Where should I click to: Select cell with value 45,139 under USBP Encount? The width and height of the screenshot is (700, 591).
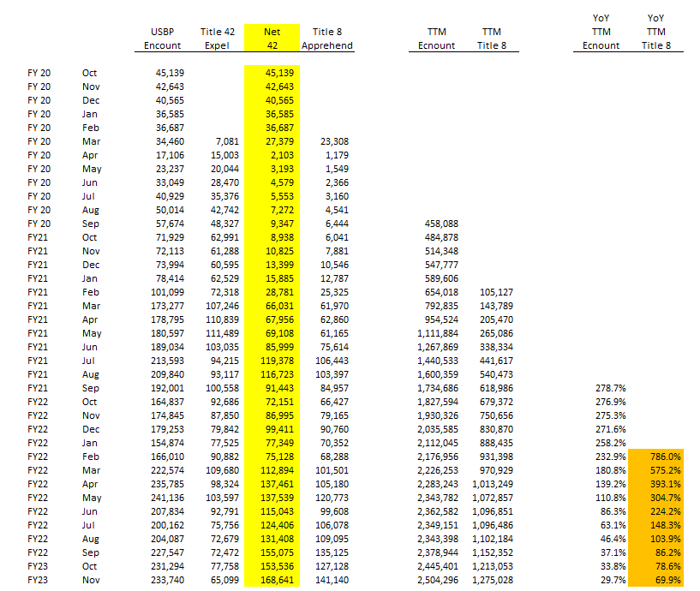click(170, 73)
